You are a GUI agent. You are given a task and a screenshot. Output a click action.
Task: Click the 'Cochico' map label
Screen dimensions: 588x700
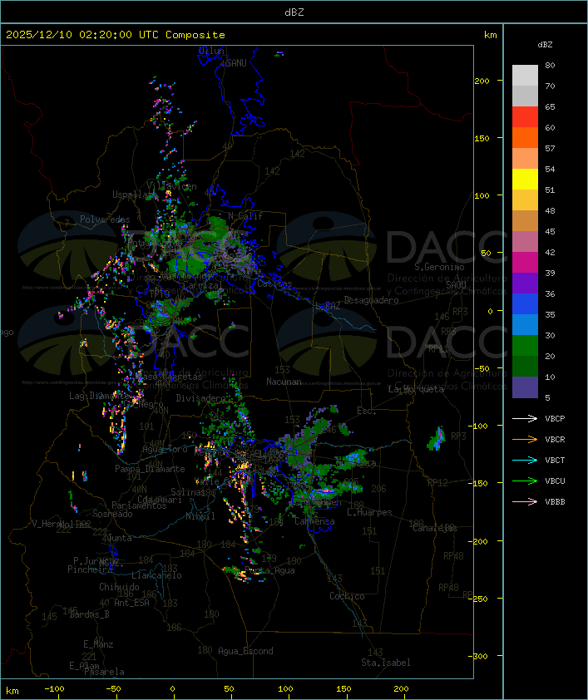pos(347,596)
